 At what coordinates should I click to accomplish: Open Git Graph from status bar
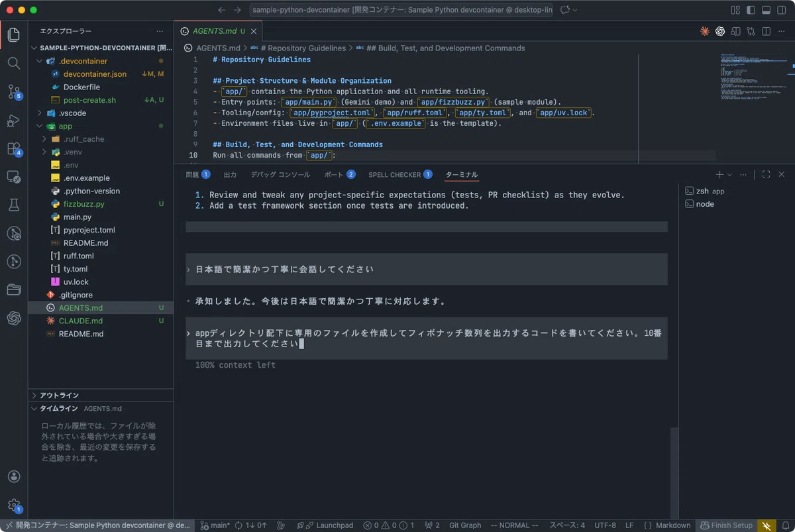pyautogui.click(x=465, y=525)
